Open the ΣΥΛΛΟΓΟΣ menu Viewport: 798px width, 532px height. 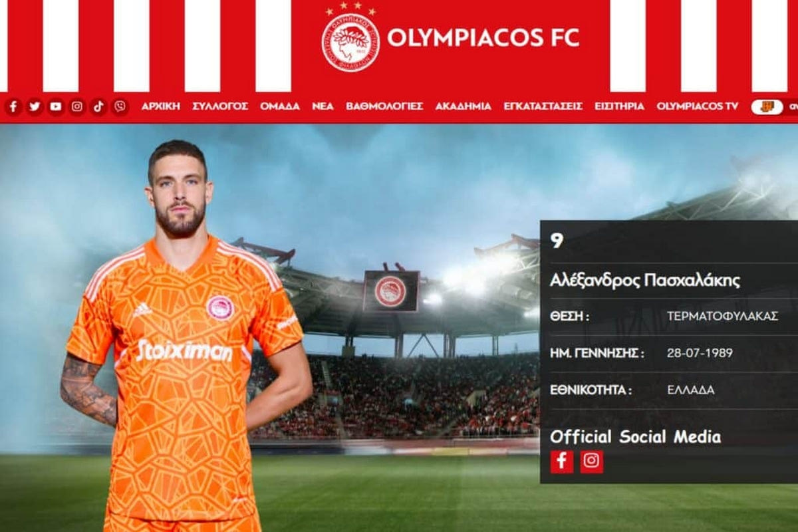pyautogui.click(x=220, y=106)
